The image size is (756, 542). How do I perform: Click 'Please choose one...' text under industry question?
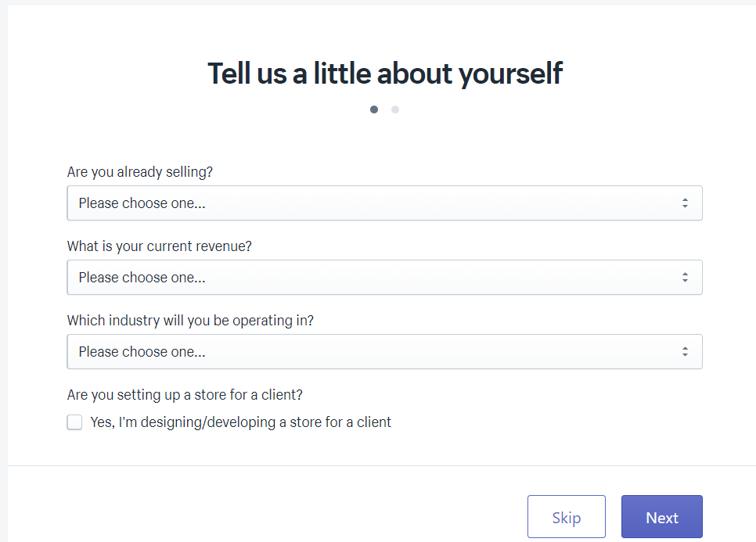[x=142, y=352]
